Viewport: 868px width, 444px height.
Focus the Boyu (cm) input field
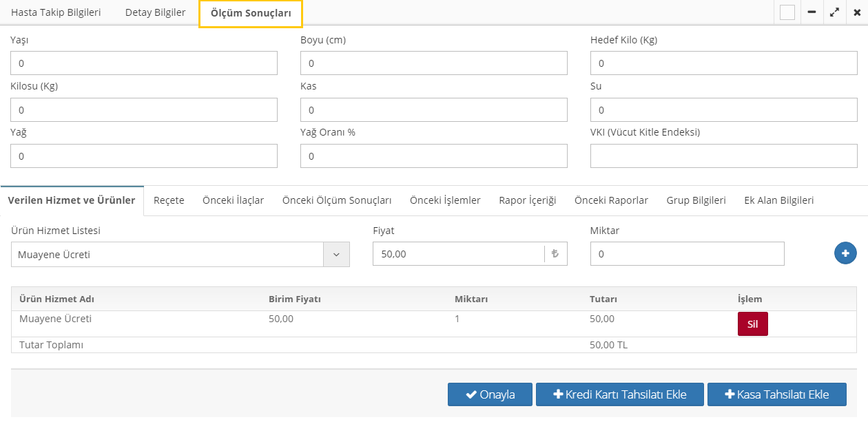click(x=433, y=63)
